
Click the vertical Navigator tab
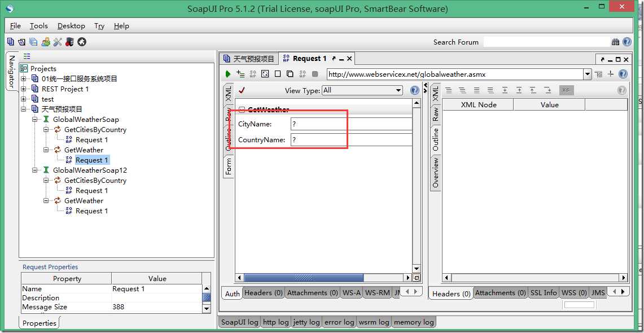(12, 72)
